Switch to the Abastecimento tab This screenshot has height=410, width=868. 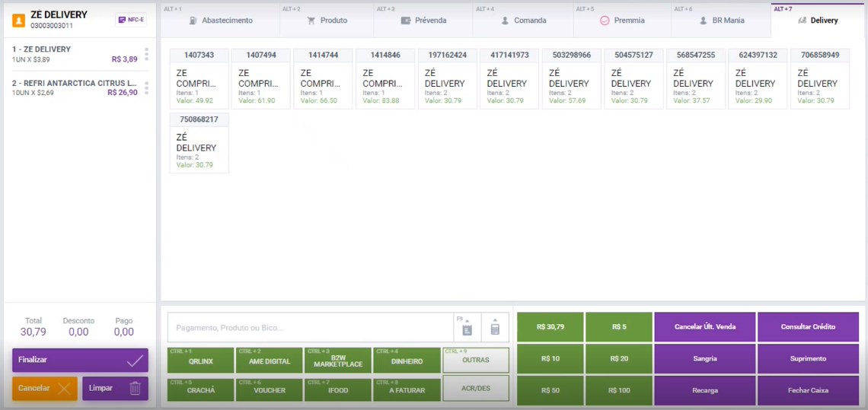tap(220, 21)
